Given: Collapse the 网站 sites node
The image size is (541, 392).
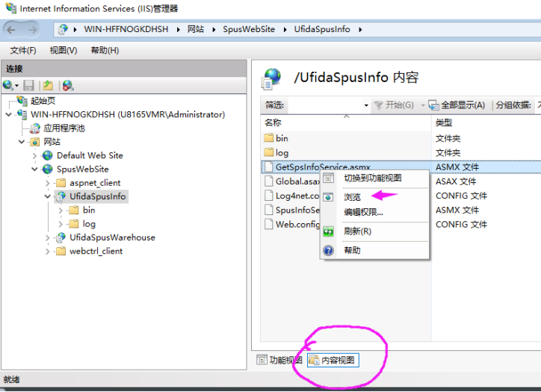Looking at the screenshot, I should tap(22, 142).
